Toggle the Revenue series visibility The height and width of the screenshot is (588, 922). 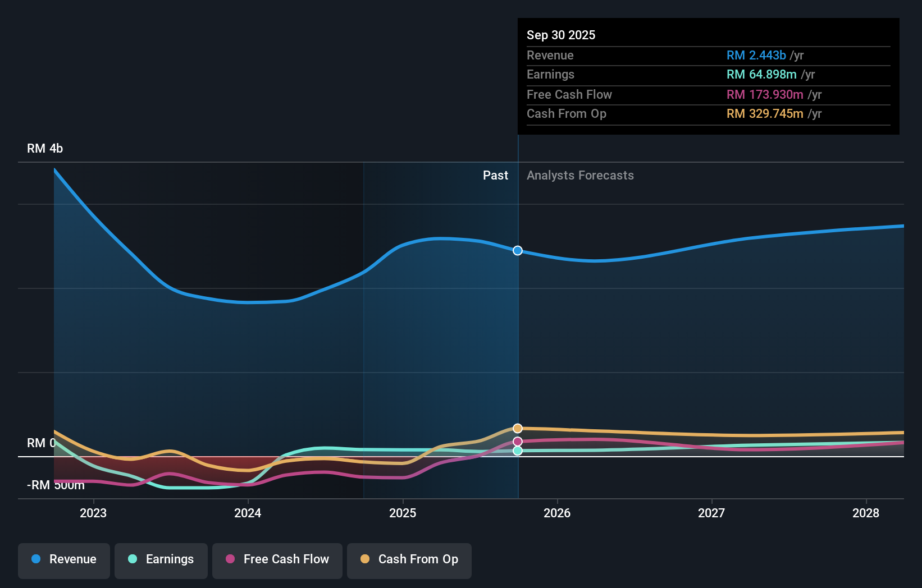point(63,559)
